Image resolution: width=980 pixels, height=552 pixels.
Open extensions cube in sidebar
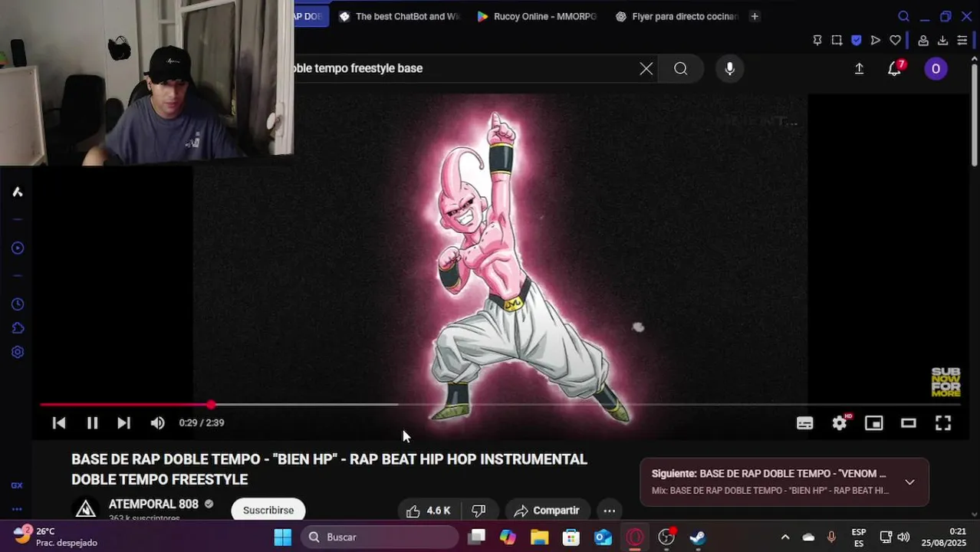pos(17,328)
